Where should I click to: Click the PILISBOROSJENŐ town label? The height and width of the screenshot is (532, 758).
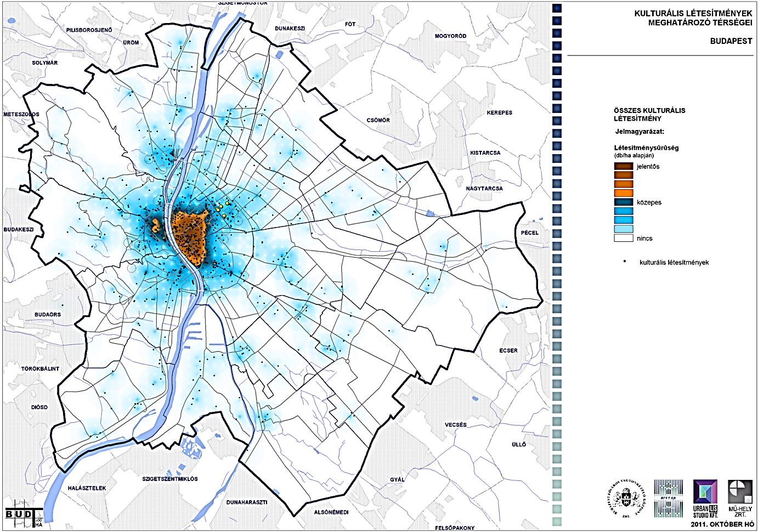tap(88, 29)
